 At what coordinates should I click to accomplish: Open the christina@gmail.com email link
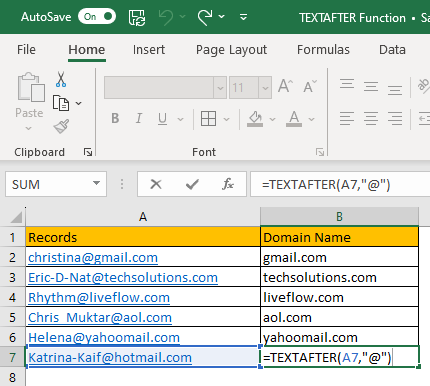point(93,258)
